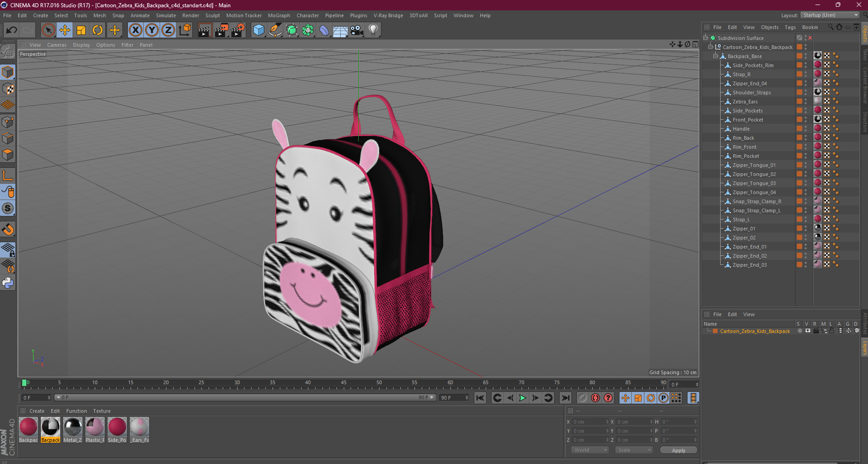Click the Subdivision Surface generator icon
The width and height of the screenshot is (868, 464).
[x=292, y=30]
